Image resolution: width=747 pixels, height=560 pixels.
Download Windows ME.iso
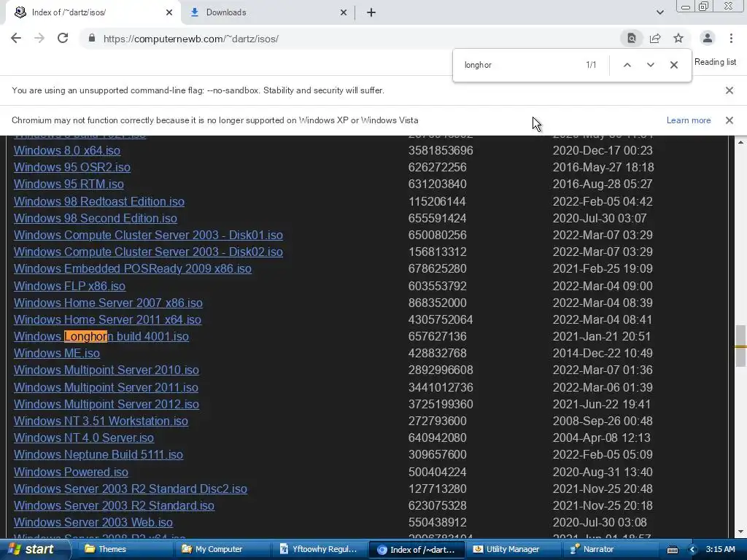coord(57,353)
